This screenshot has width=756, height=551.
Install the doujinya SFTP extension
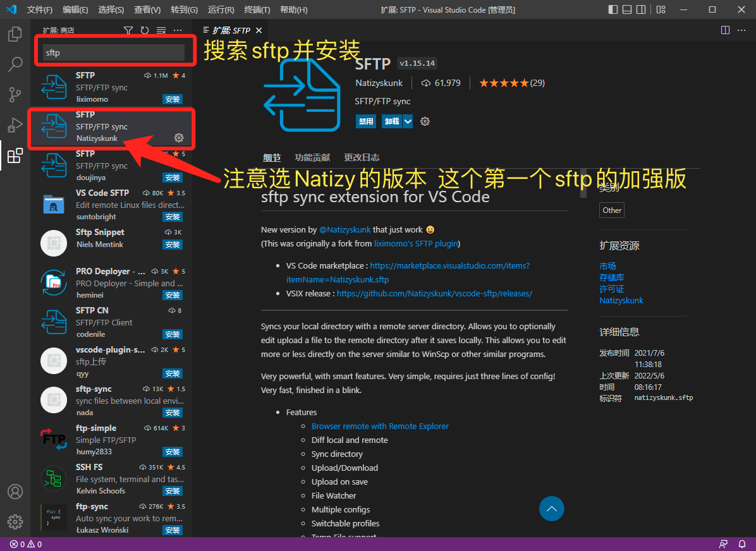click(173, 178)
